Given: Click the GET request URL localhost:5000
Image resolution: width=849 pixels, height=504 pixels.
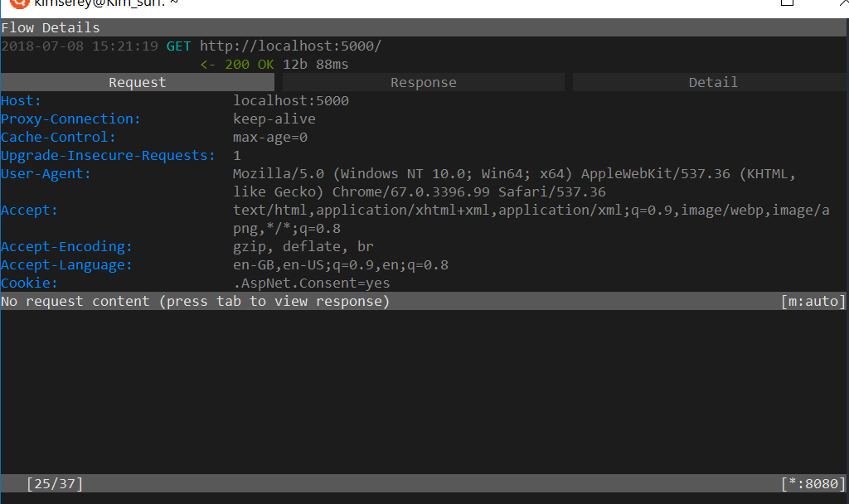Looking at the screenshot, I should 290,46.
